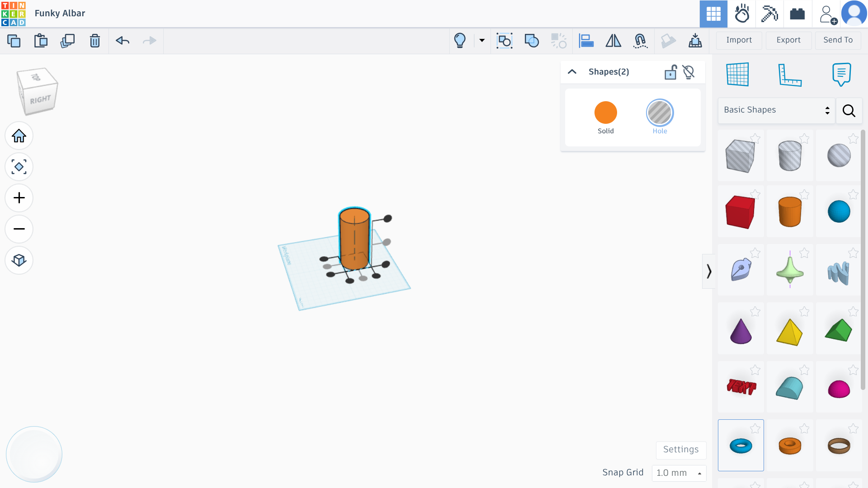868x488 pixels.
Task: Open visibility options dropdown arrow
Action: point(482,41)
